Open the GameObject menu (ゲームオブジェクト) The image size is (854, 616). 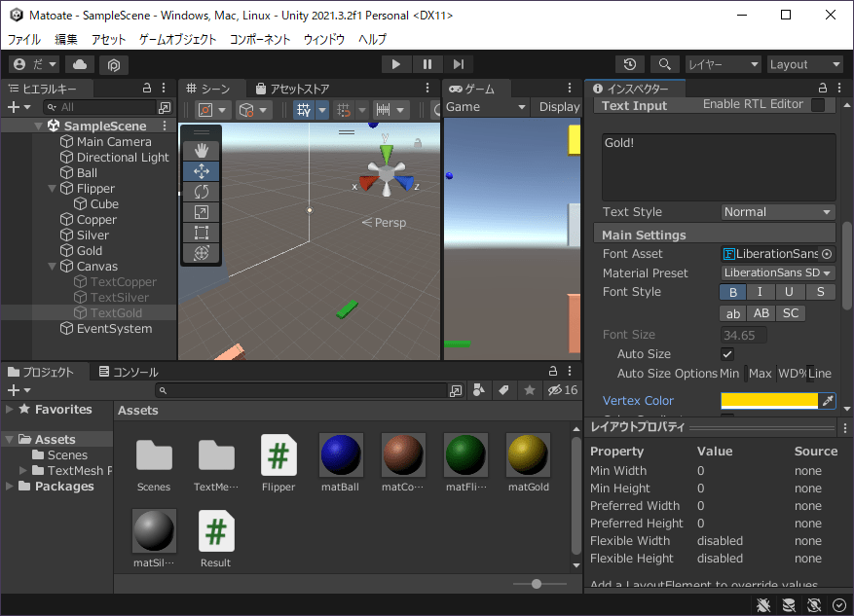177,39
